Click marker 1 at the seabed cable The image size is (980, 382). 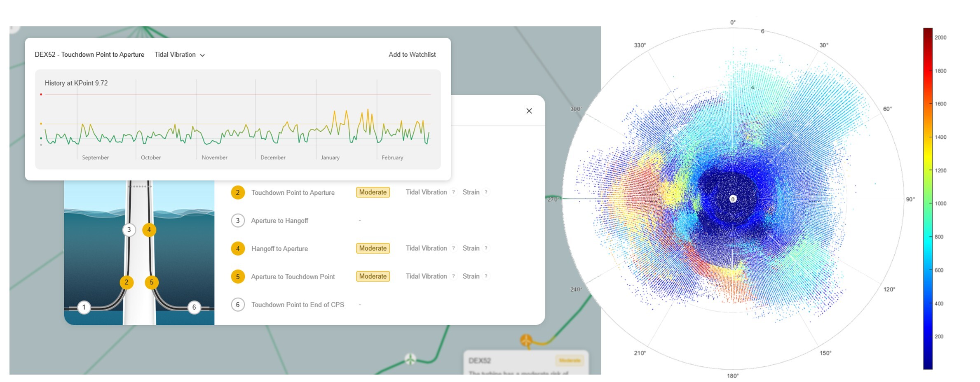pos(84,307)
